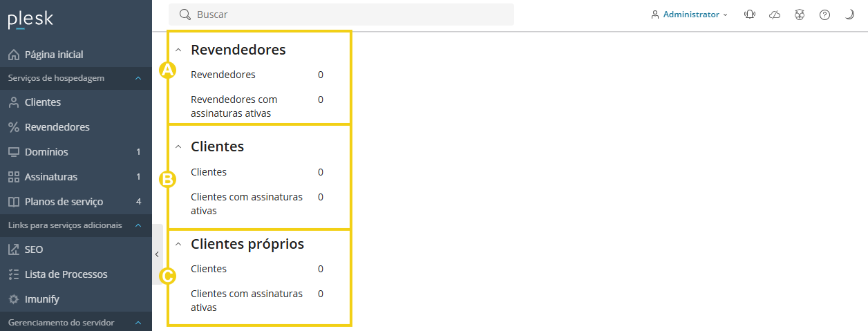Open Planos de serviço menu item

coord(64,202)
